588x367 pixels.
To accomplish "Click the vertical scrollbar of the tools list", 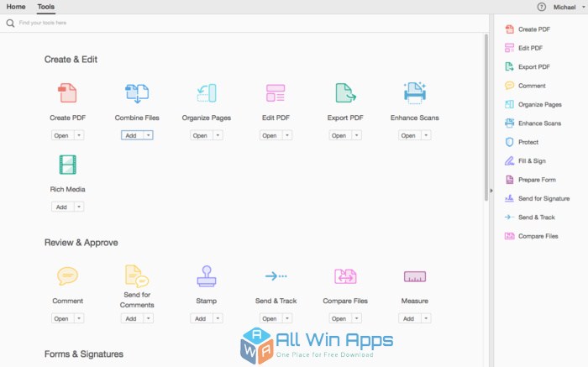I will [486, 118].
